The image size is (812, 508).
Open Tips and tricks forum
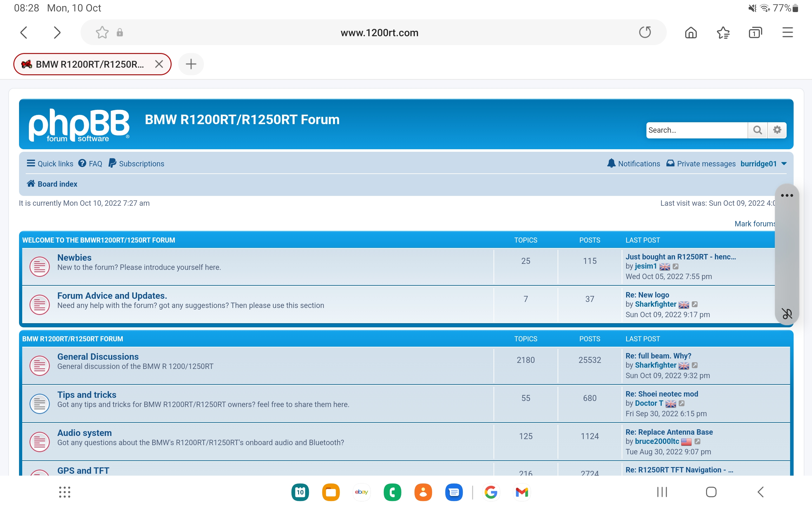pyautogui.click(x=87, y=394)
